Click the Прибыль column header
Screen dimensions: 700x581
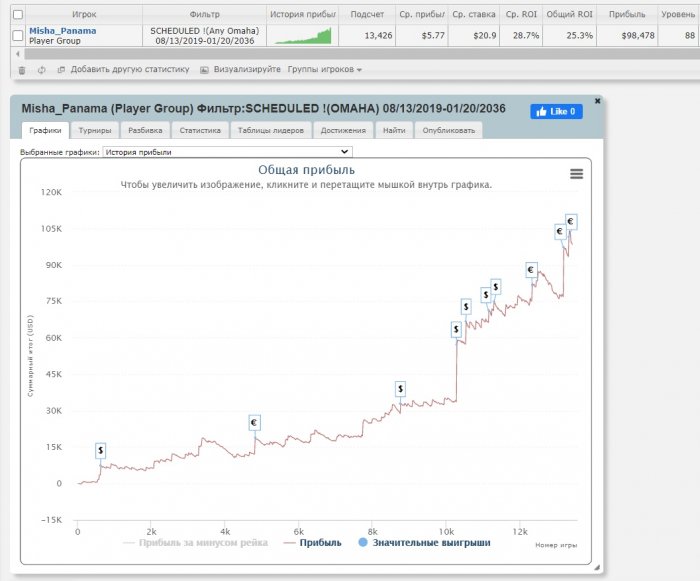627,14
